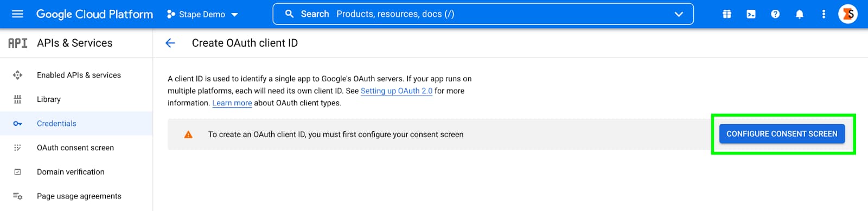This screenshot has height=211, width=868.
Task: Click Configure Consent Screen button
Action: [x=782, y=133]
